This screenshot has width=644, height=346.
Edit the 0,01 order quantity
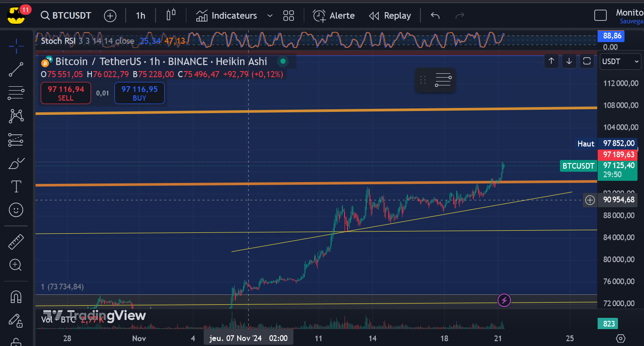pos(103,93)
